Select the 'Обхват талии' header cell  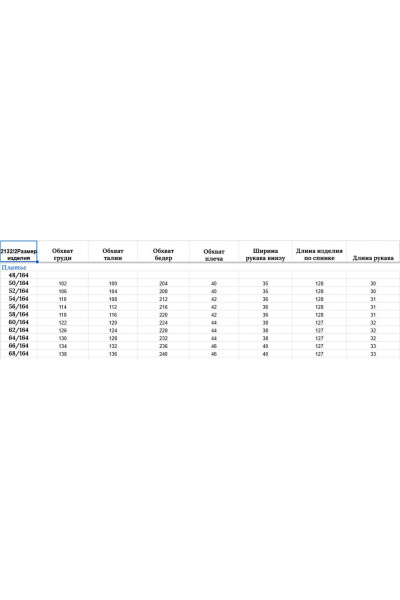(113, 254)
